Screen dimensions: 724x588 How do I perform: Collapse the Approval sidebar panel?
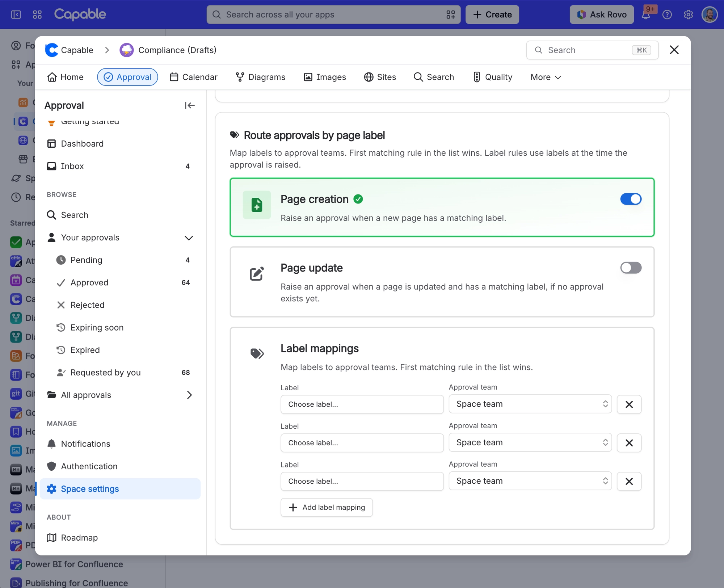coord(190,105)
